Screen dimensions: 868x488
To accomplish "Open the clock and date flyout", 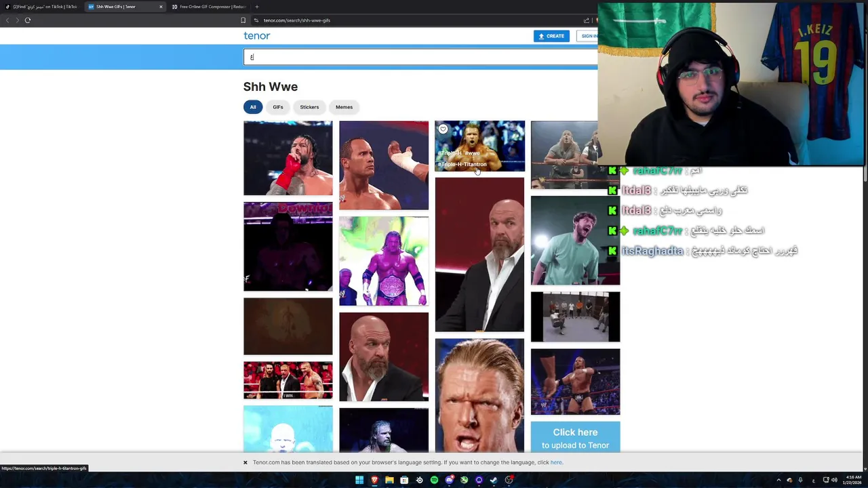I will click(853, 480).
